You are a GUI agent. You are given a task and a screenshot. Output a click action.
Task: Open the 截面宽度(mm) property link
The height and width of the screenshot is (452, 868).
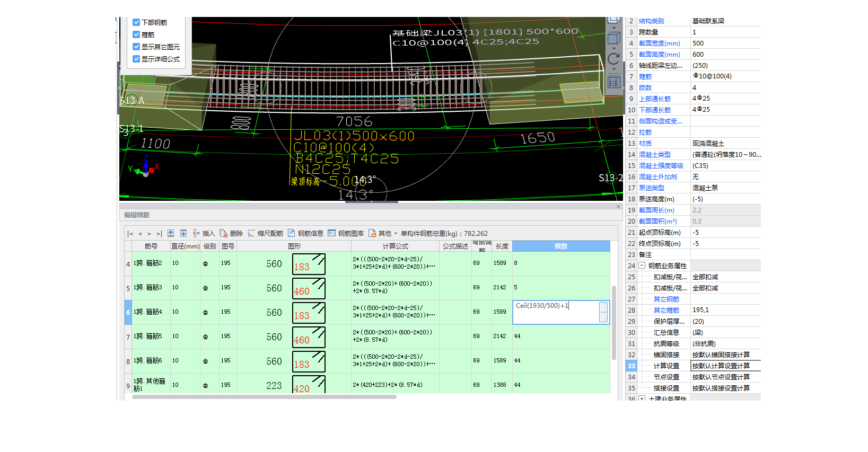[659, 43]
